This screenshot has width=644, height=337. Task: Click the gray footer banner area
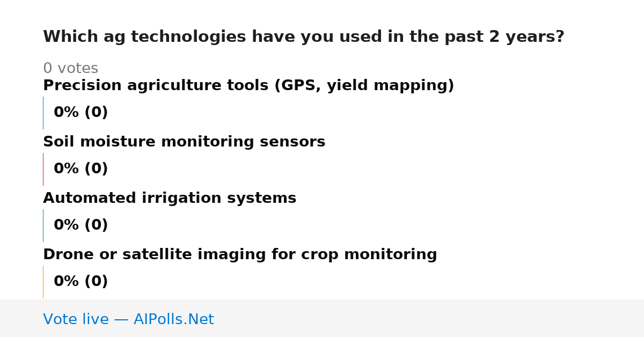point(322,318)
